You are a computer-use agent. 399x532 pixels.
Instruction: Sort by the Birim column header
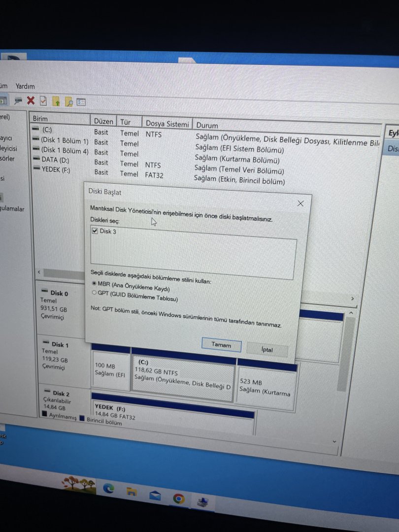(x=60, y=119)
